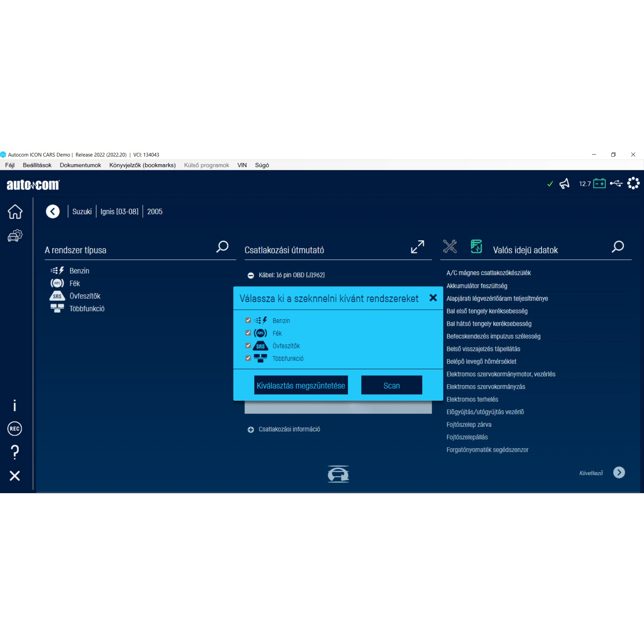
Task: Uncheck the Benzin checkbox
Action: [248, 320]
